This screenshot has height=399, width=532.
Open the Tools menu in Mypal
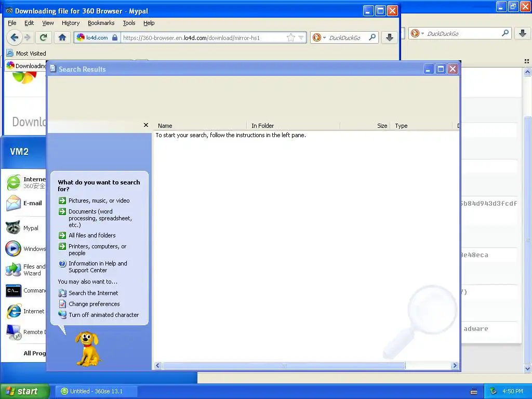pyautogui.click(x=129, y=23)
